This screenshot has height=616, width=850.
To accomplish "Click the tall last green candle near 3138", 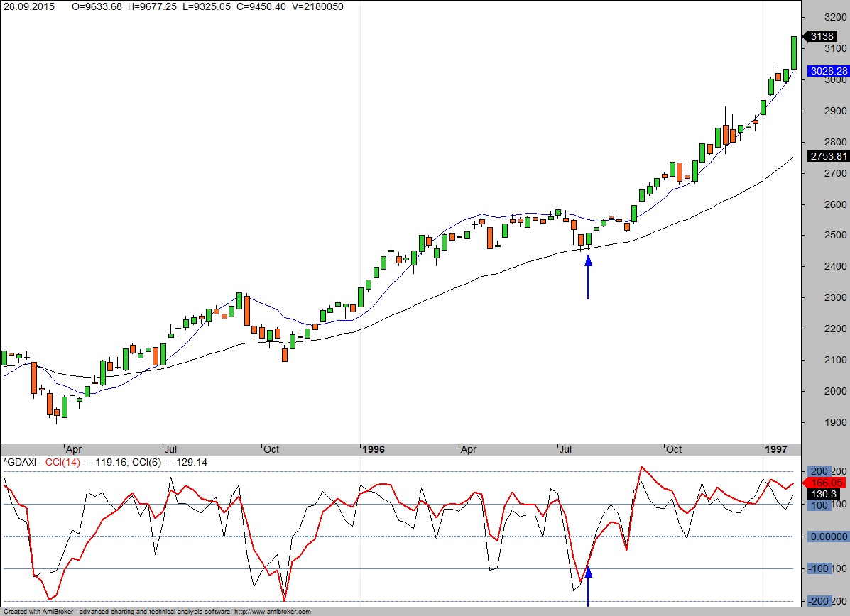I will pos(794,53).
